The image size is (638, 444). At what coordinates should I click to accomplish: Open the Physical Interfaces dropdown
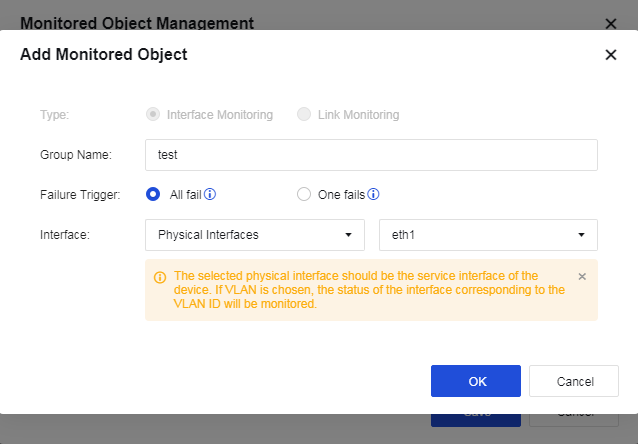pos(255,235)
